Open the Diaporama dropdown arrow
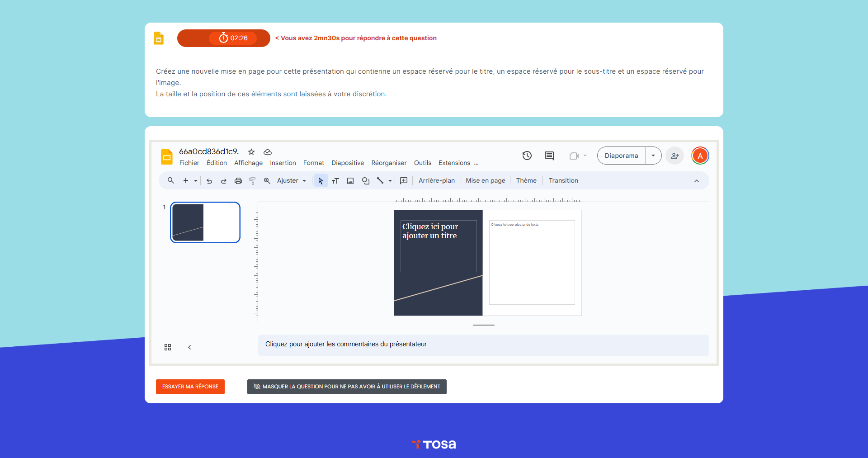 (653, 156)
